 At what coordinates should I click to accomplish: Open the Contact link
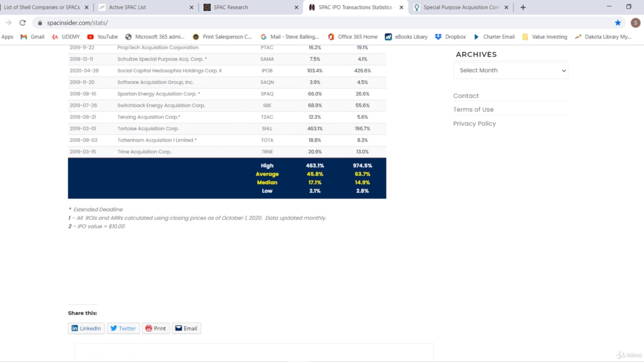tap(466, 96)
